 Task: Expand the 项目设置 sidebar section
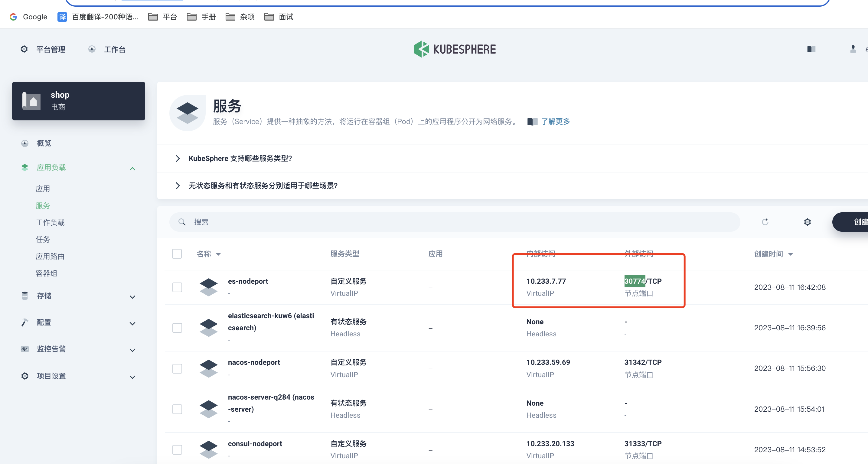132,377
